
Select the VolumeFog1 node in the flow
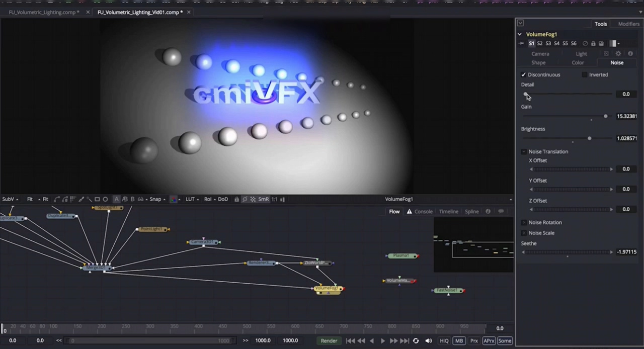[328, 289]
